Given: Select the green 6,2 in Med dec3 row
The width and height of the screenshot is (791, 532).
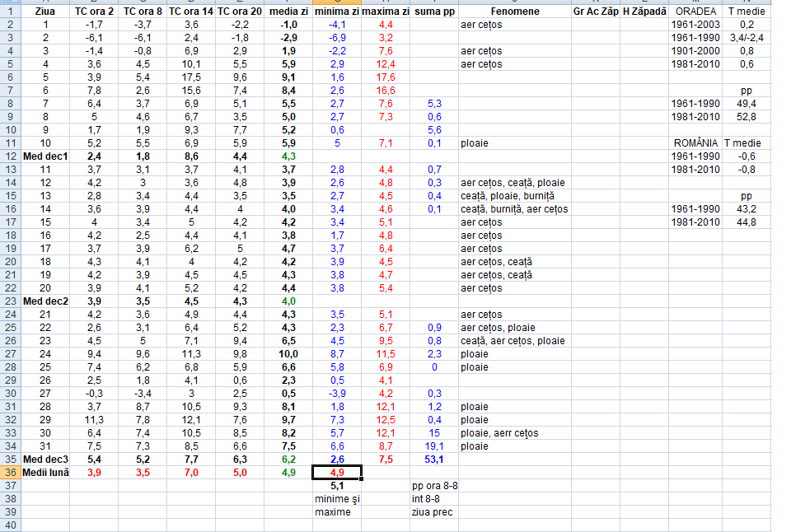Looking at the screenshot, I should pyautogui.click(x=288, y=460).
